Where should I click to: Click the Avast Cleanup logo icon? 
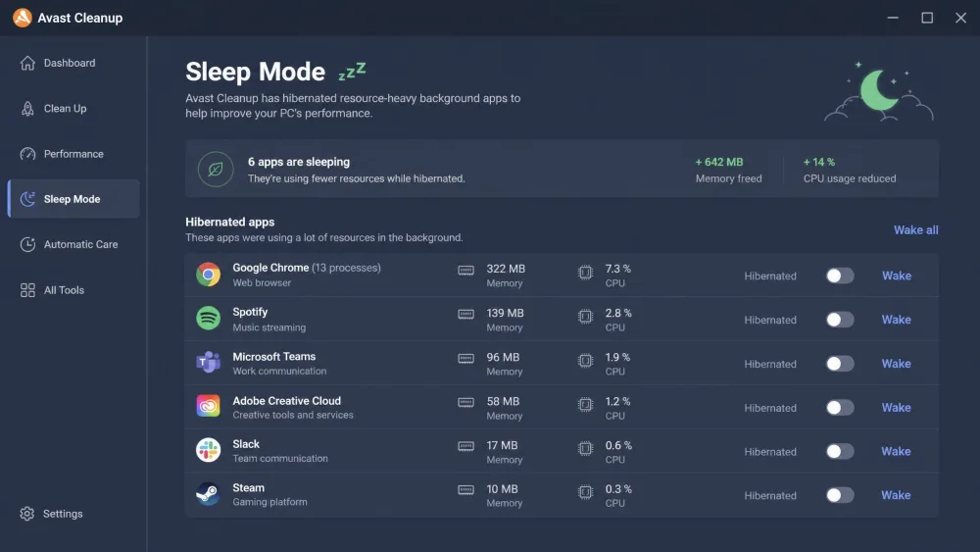[x=22, y=18]
